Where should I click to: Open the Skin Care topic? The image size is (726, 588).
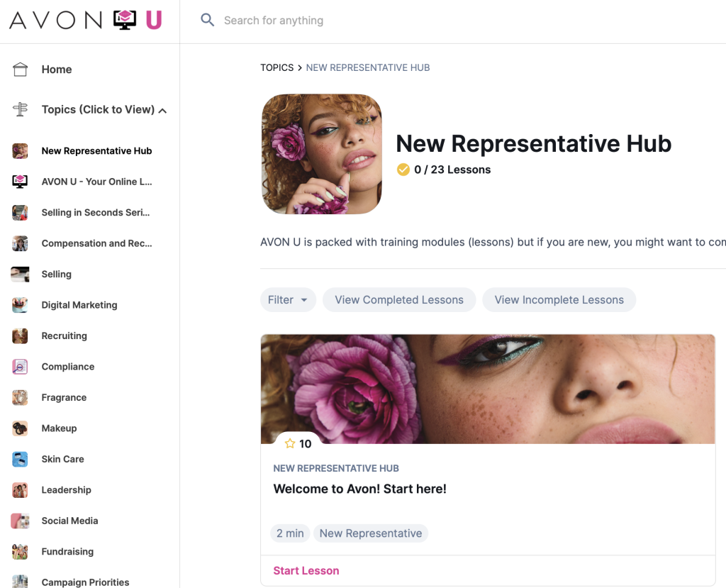coord(63,459)
